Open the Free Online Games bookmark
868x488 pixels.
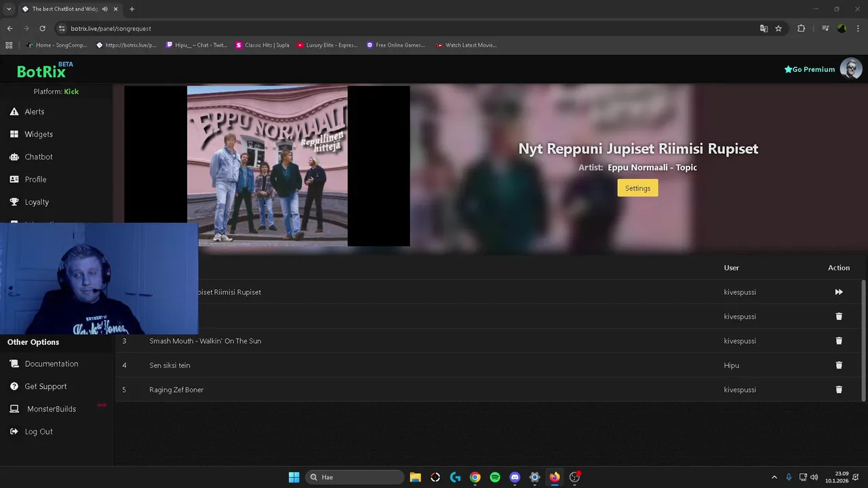tap(396, 45)
